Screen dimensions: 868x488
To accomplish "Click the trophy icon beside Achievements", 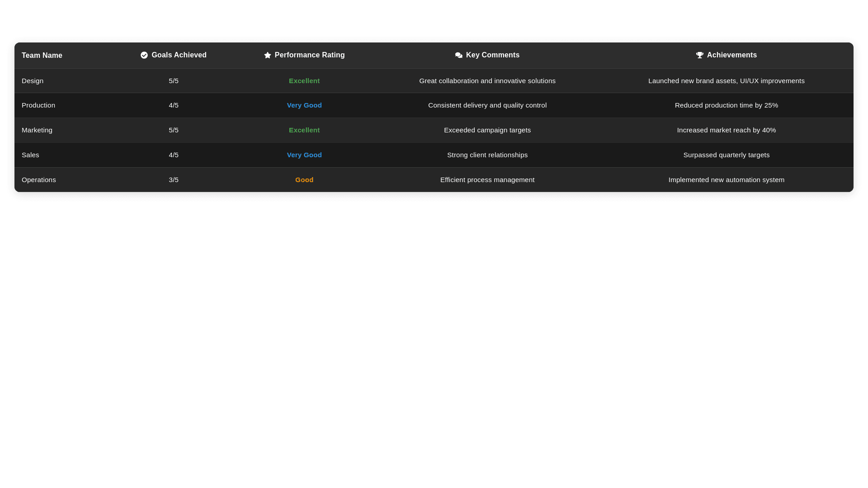I will (700, 55).
